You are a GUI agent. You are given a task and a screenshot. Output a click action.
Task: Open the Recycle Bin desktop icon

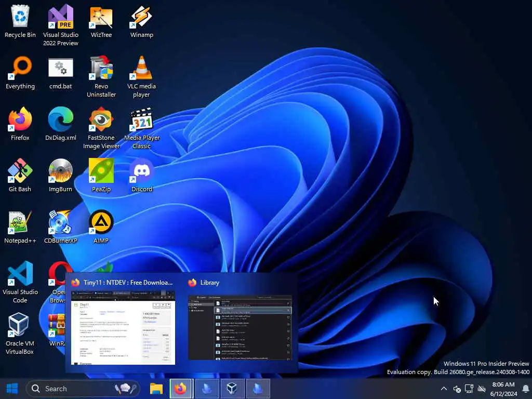pyautogui.click(x=20, y=21)
